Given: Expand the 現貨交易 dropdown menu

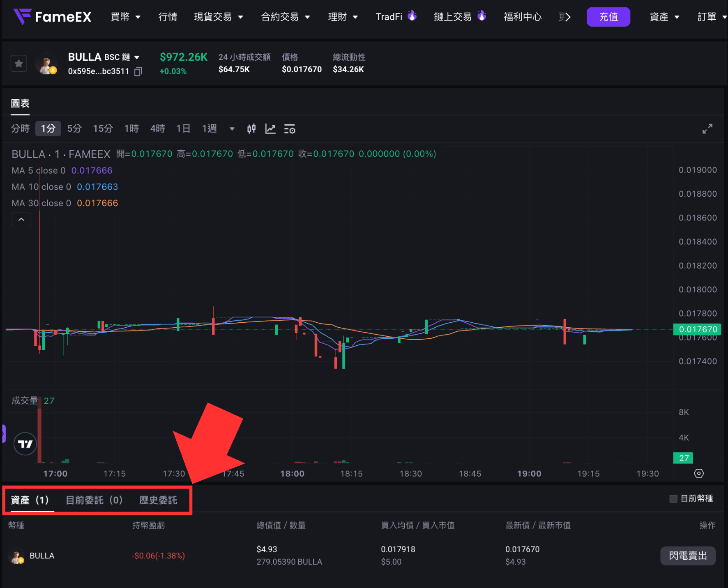Looking at the screenshot, I should click(x=219, y=17).
